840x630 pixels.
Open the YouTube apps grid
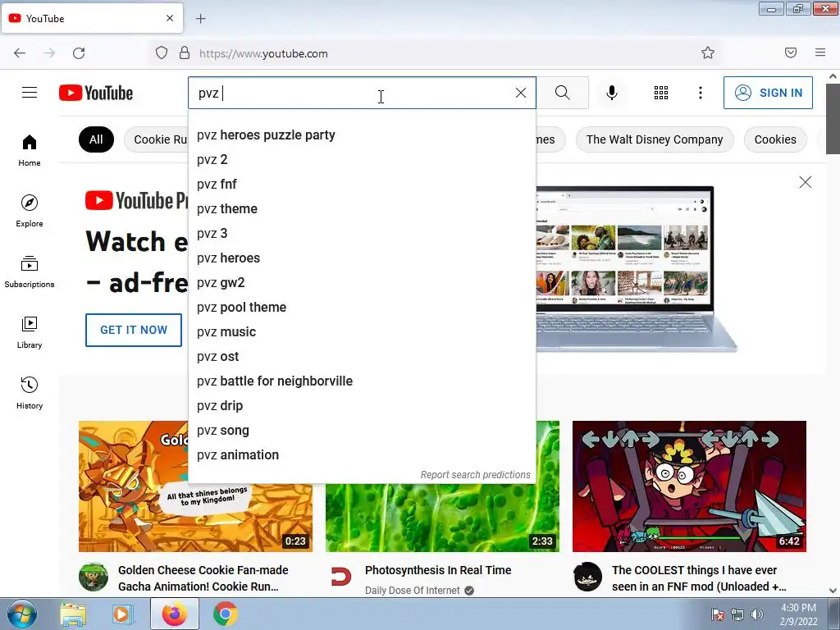[x=661, y=93]
